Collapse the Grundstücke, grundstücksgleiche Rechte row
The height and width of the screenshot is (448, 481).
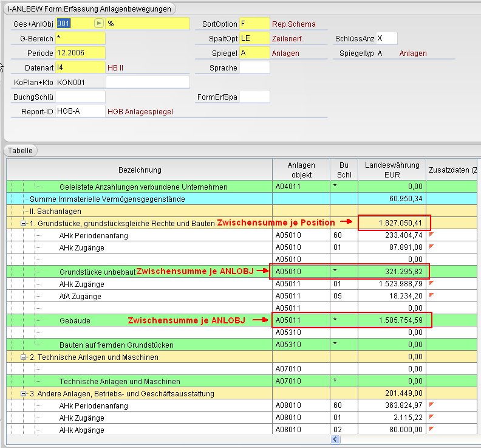(23, 223)
